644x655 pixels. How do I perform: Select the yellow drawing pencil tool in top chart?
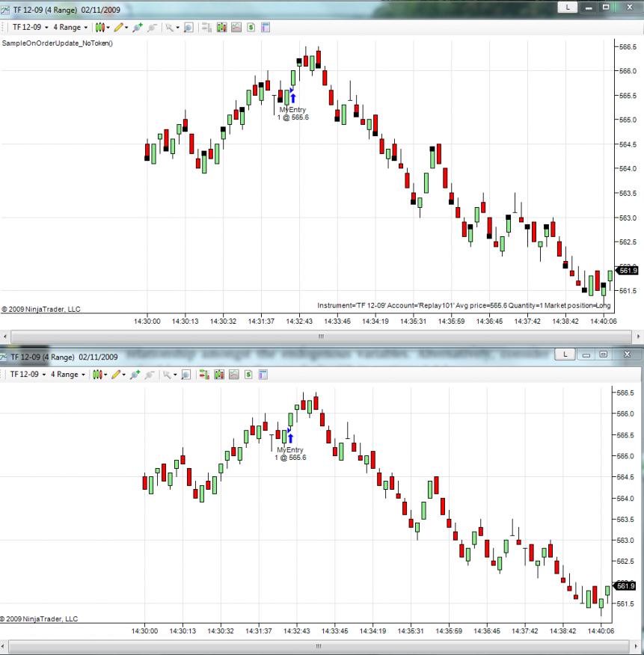119,28
